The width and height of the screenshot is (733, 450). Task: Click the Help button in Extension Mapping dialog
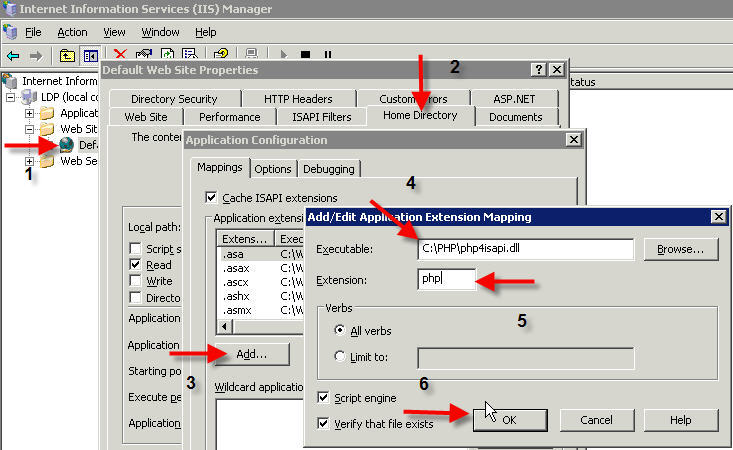click(681, 420)
